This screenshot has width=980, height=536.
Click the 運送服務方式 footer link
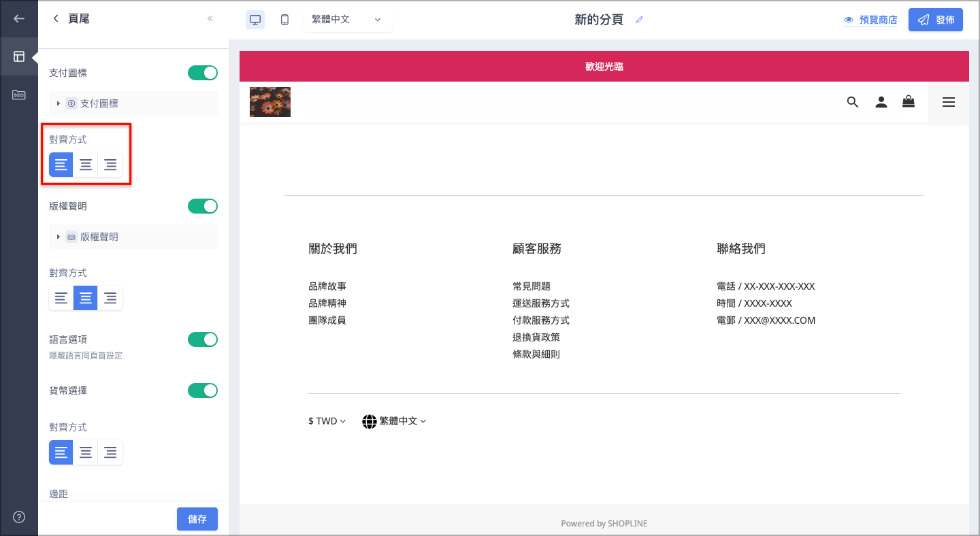(x=541, y=303)
